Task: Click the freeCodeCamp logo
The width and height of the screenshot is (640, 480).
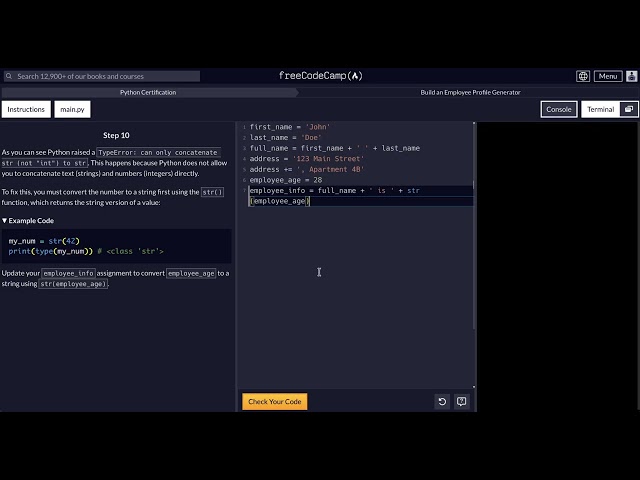Action: pyautogui.click(x=320, y=76)
